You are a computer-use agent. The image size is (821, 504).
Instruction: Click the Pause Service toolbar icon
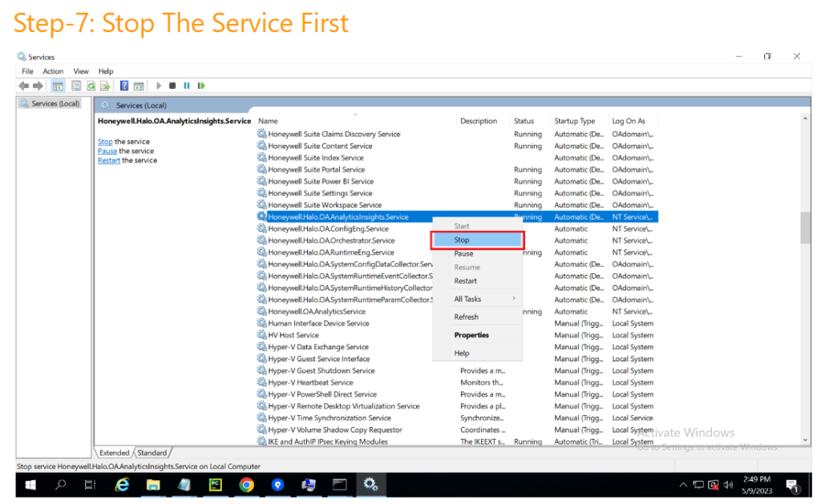click(x=187, y=86)
